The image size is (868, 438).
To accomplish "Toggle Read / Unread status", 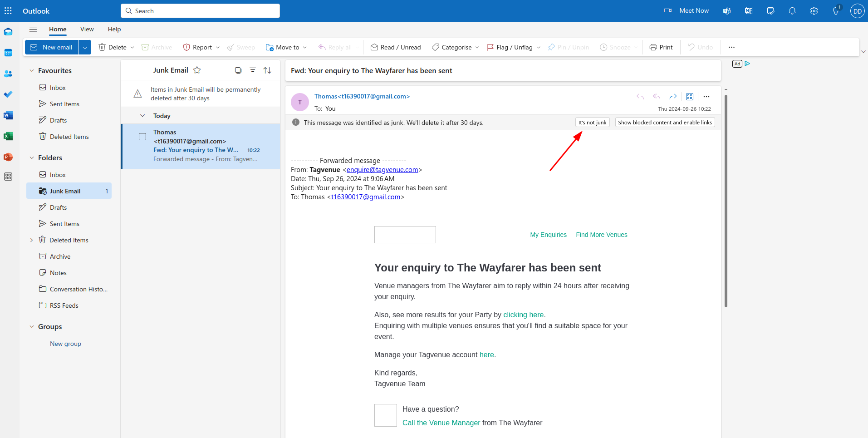I will click(396, 47).
